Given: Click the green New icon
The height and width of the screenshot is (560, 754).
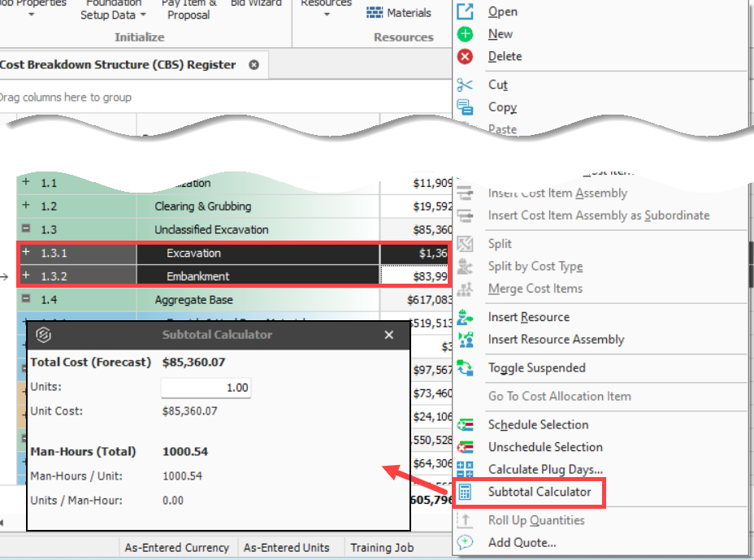Looking at the screenshot, I should (x=465, y=34).
